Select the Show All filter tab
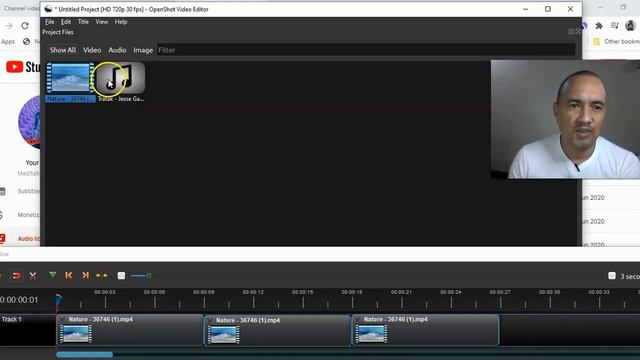 click(62, 50)
